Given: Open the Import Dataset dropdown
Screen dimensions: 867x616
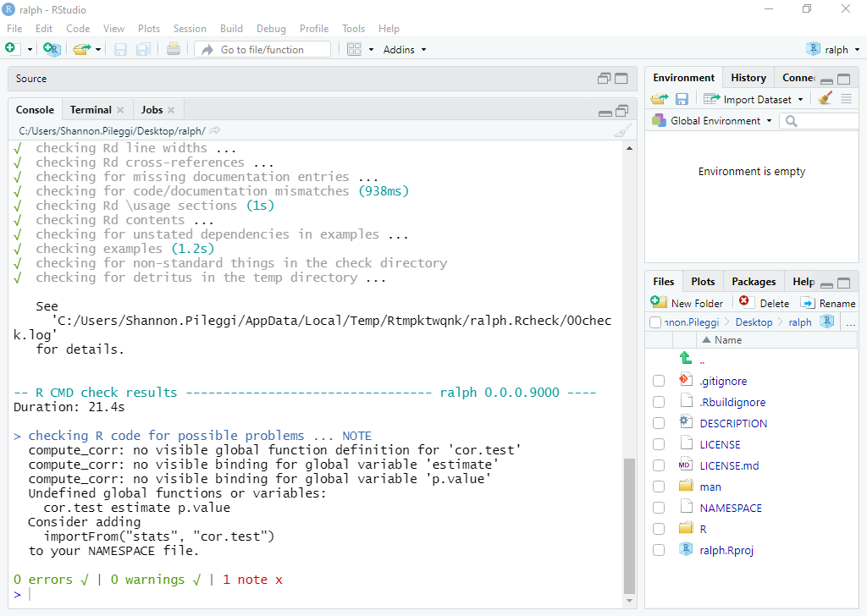Looking at the screenshot, I should pos(753,100).
